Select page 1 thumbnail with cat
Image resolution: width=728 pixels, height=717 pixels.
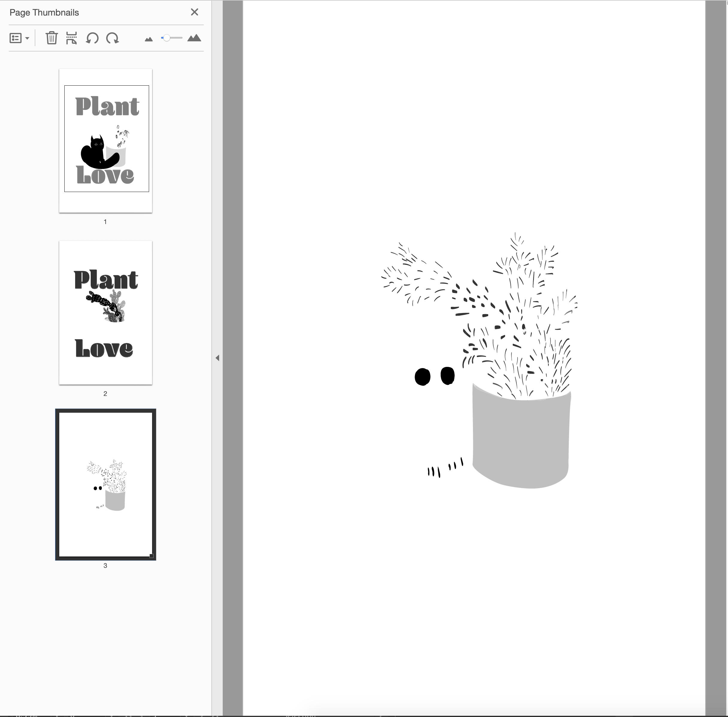point(106,140)
